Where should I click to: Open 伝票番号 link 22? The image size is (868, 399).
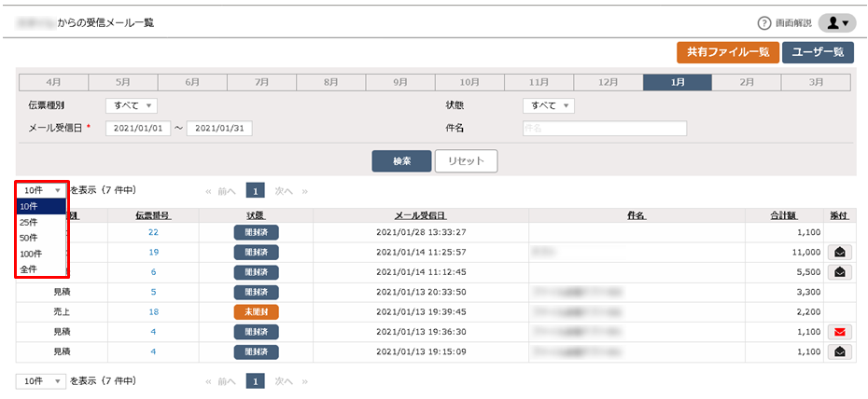(x=153, y=232)
